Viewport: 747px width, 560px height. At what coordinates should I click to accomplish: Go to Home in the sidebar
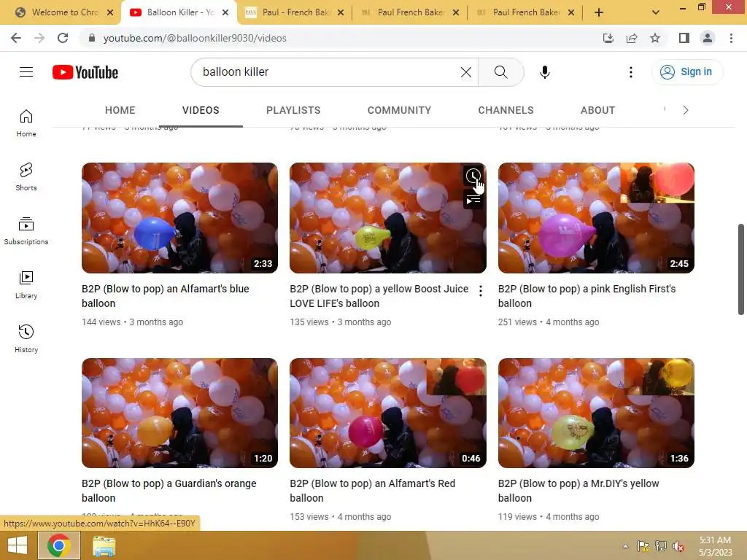[x=26, y=122]
